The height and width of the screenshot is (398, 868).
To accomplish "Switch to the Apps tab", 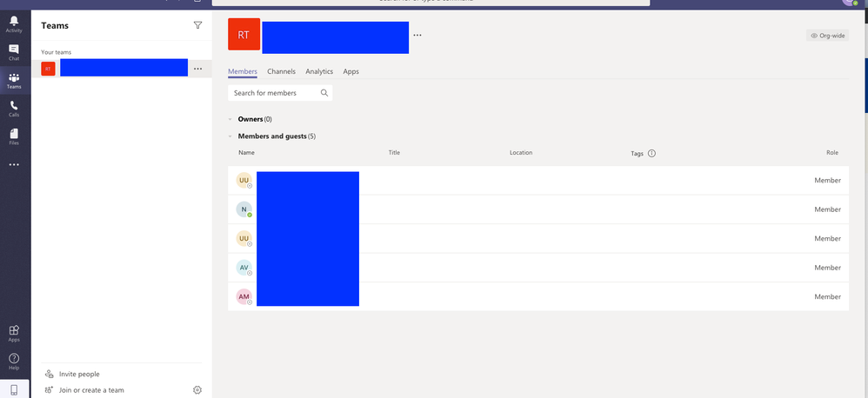I will [351, 71].
